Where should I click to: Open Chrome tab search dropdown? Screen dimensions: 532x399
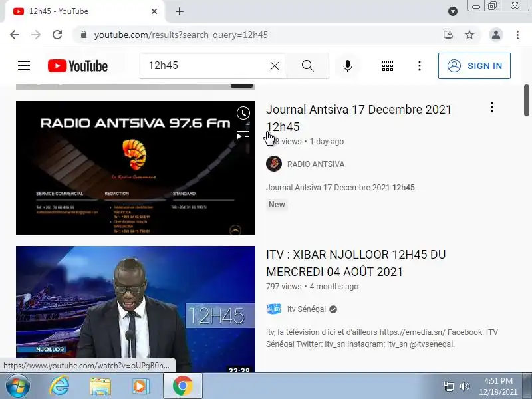(453, 11)
